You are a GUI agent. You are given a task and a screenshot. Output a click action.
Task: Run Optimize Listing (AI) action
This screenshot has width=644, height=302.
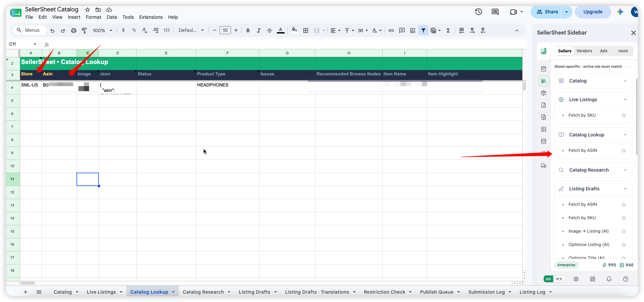click(589, 245)
